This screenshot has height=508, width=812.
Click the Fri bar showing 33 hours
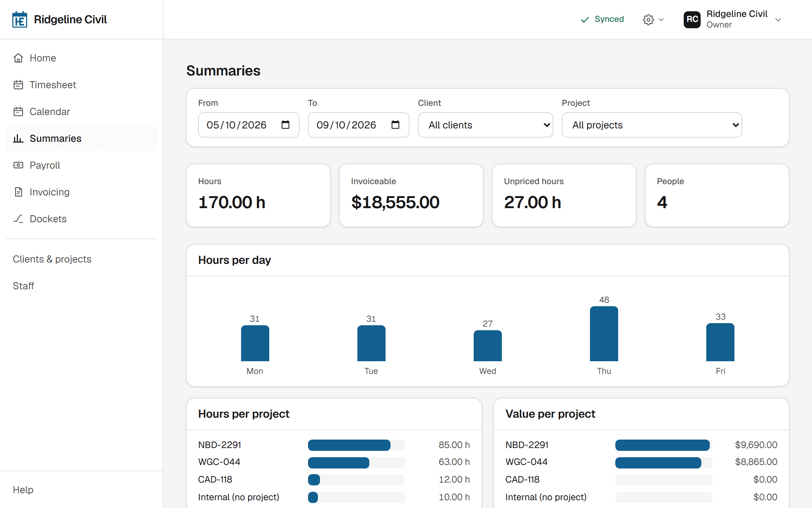click(x=720, y=342)
